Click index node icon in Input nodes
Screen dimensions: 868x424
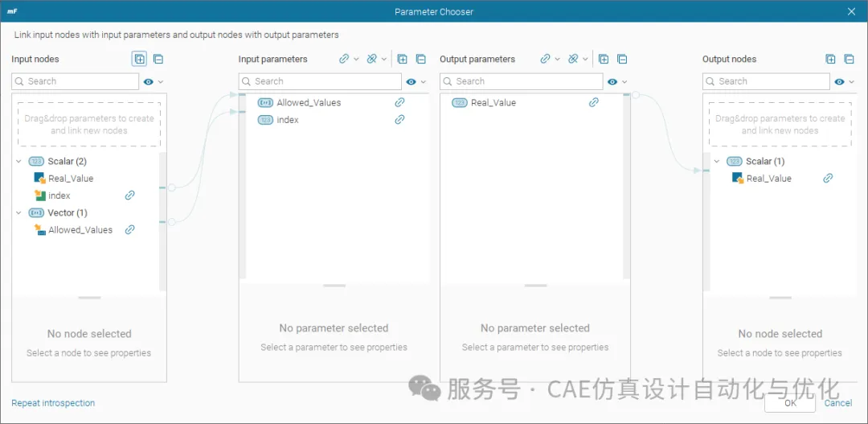pyautogui.click(x=40, y=195)
